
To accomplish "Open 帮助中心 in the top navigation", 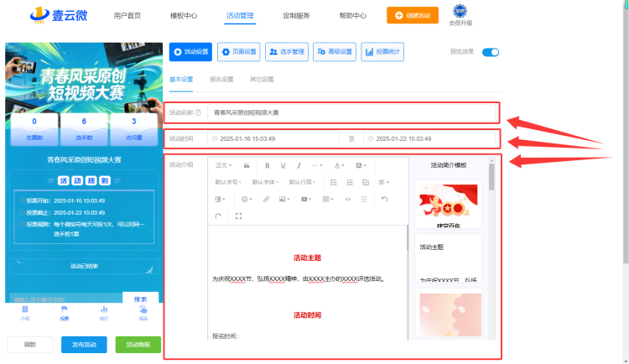I will click(x=352, y=16).
